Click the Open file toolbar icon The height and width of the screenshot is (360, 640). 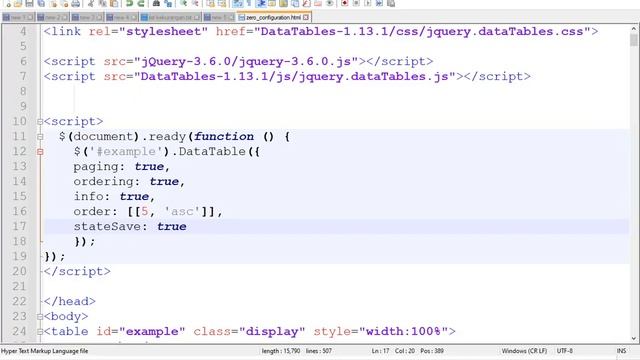[x=18, y=4]
